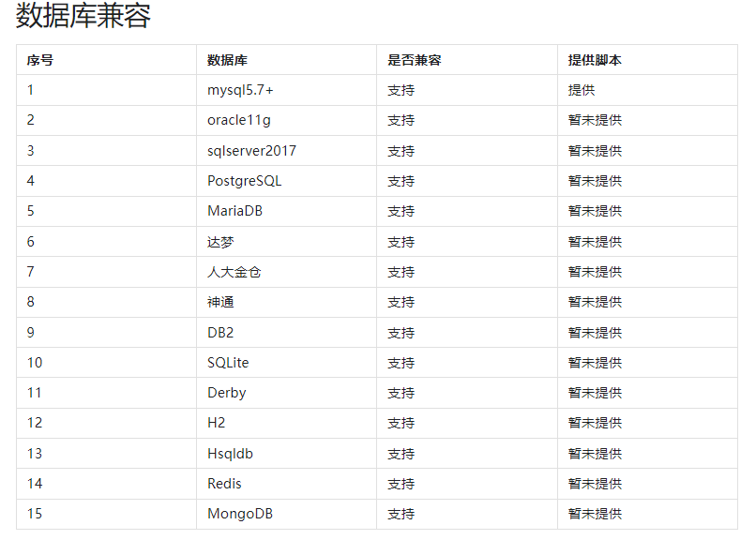The height and width of the screenshot is (540, 756).
Task: Click 支持 in the SQLite row
Action: 401,363
